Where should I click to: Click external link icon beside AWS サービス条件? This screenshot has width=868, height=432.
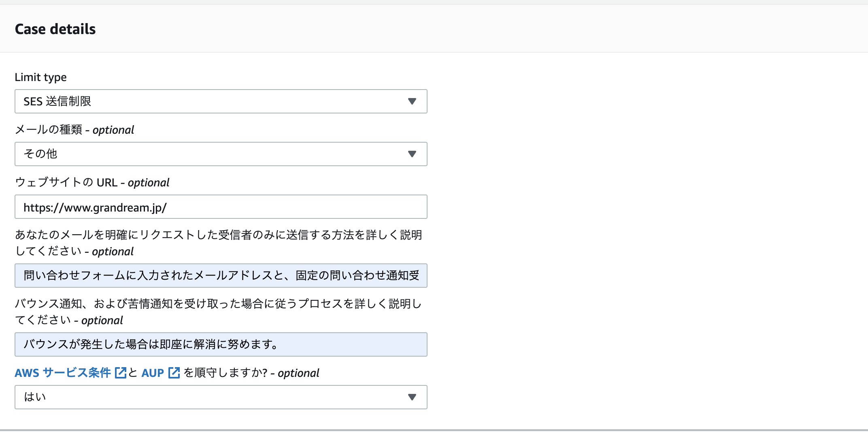coord(121,373)
